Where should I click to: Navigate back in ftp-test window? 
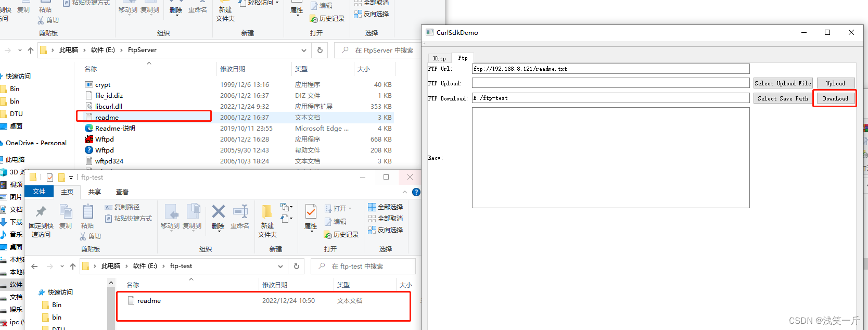pos(34,266)
